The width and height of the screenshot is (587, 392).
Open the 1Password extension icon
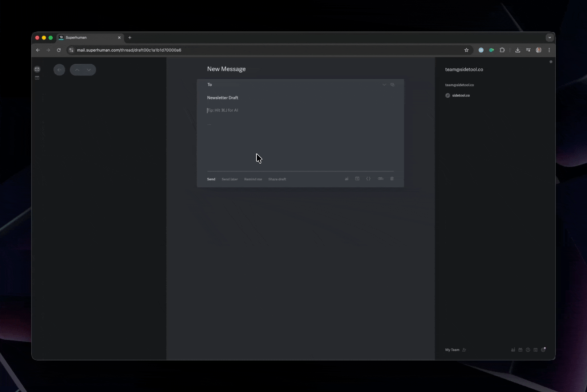click(481, 50)
